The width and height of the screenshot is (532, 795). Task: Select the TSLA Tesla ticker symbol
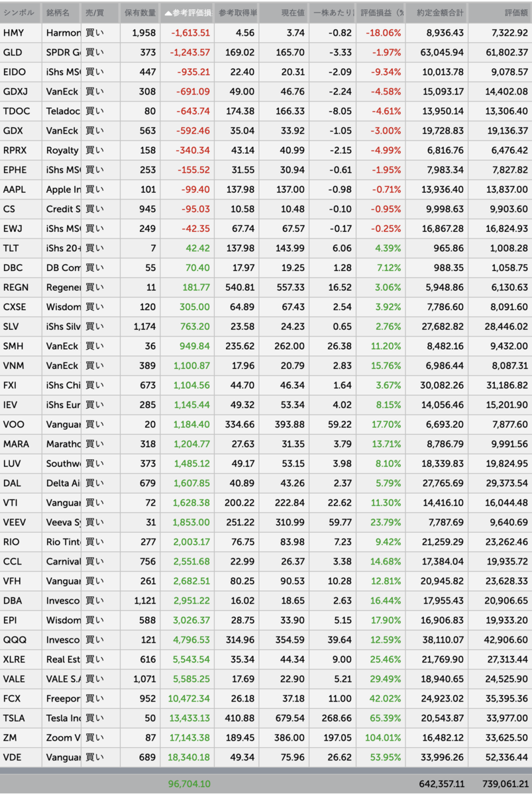pyautogui.click(x=20, y=718)
